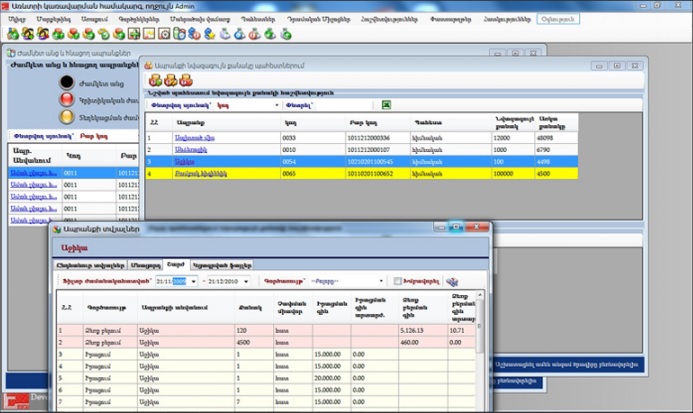693x413 pixels.
Task: Open the Փաստաթղթեր menu
Action: point(450,19)
